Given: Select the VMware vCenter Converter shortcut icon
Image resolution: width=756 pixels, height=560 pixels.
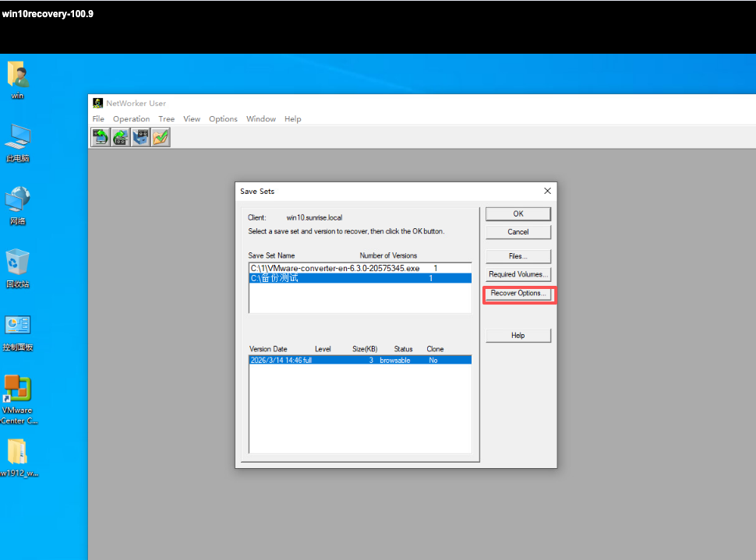Looking at the screenshot, I should [x=18, y=400].
